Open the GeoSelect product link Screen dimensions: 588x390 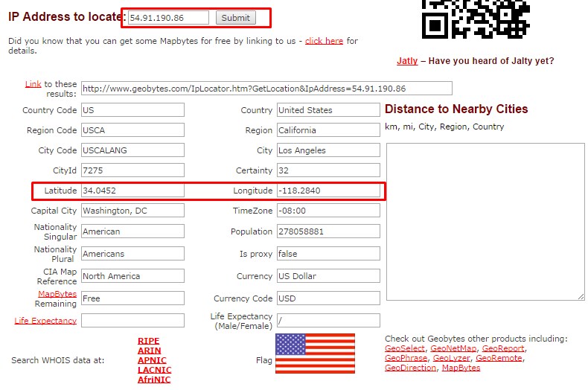click(x=405, y=348)
